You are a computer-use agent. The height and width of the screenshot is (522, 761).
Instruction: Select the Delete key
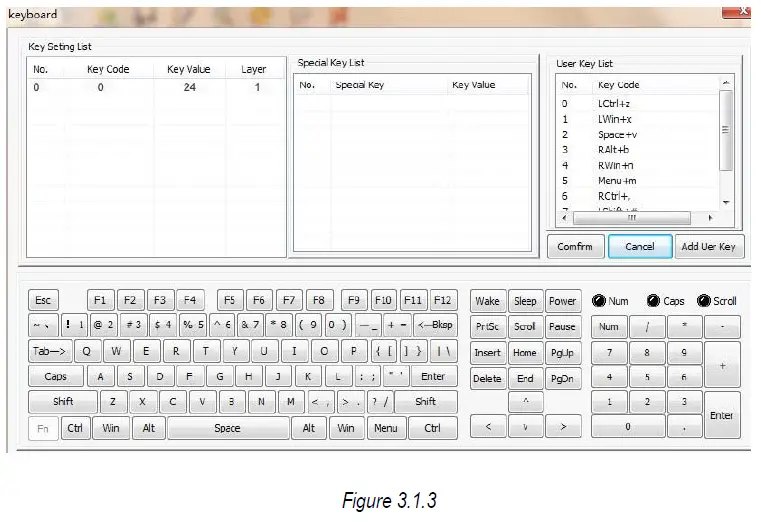click(488, 378)
